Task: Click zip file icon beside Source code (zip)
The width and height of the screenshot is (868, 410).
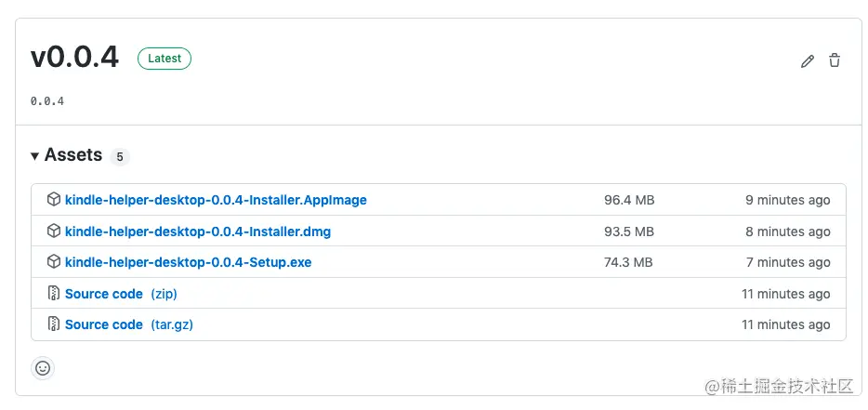Action: (53, 293)
